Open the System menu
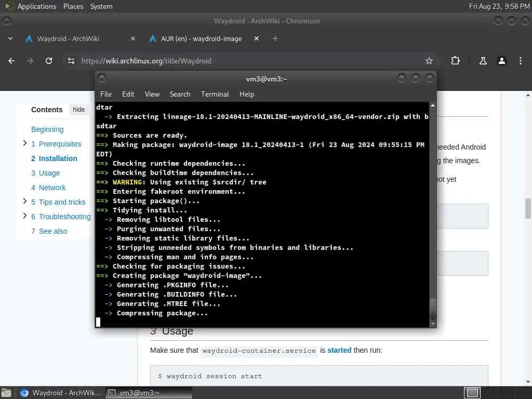 coord(101,6)
